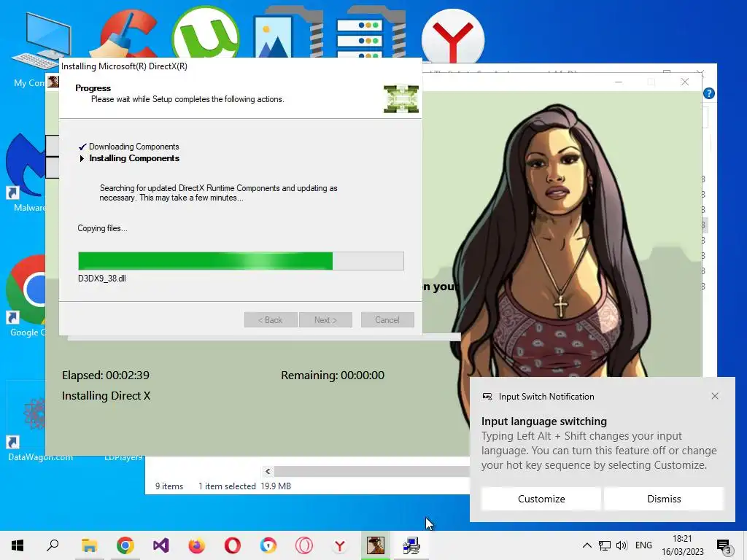Open Opera browser from taskbar

point(233,545)
